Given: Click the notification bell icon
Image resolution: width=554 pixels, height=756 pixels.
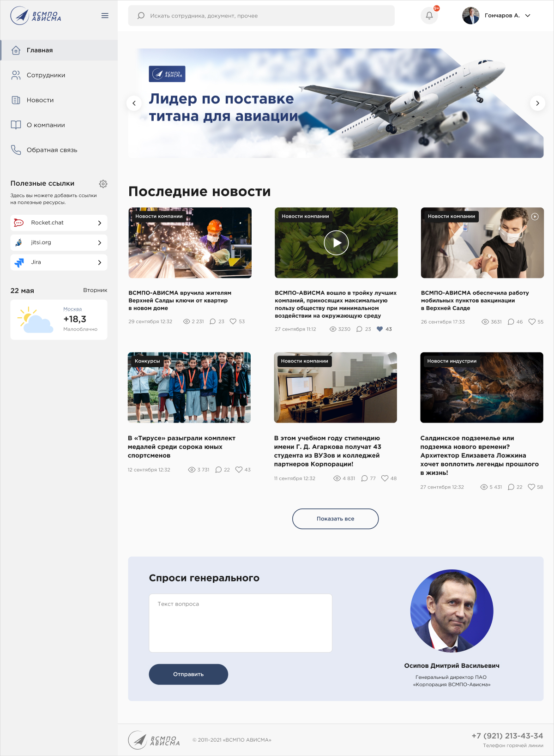Looking at the screenshot, I should (429, 16).
